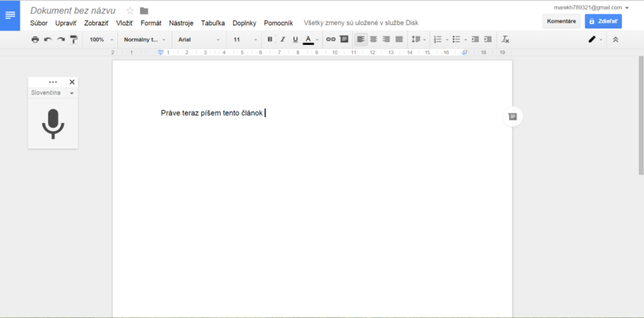Start voice typing with the microphone

(x=53, y=123)
